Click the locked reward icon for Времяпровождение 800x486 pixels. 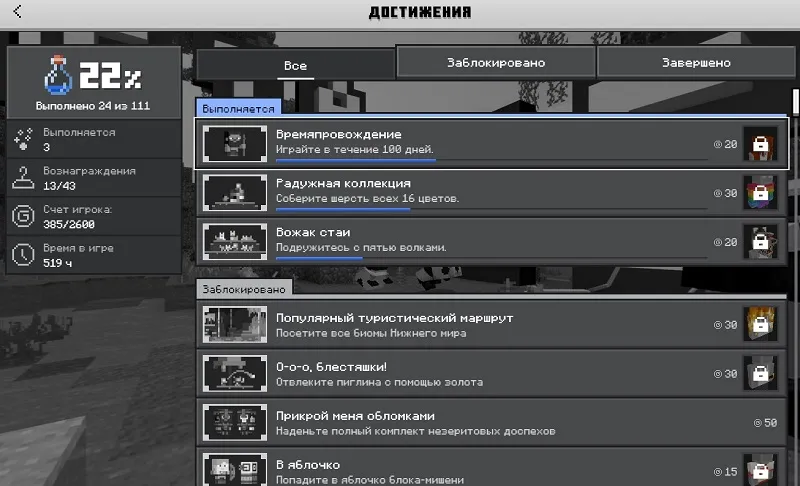point(760,144)
